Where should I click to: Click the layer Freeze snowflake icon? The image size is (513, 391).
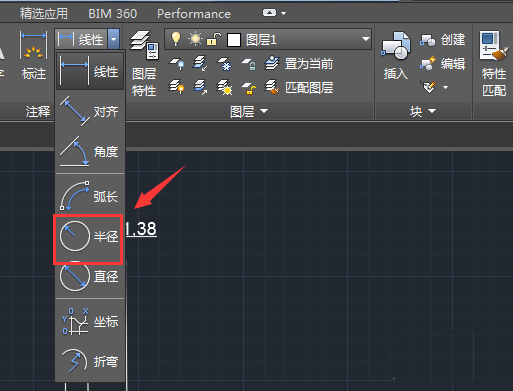click(x=224, y=64)
